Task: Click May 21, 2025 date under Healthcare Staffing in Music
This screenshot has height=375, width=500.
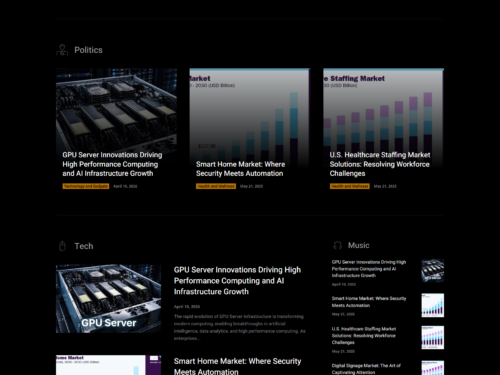Action: coord(343,351)
